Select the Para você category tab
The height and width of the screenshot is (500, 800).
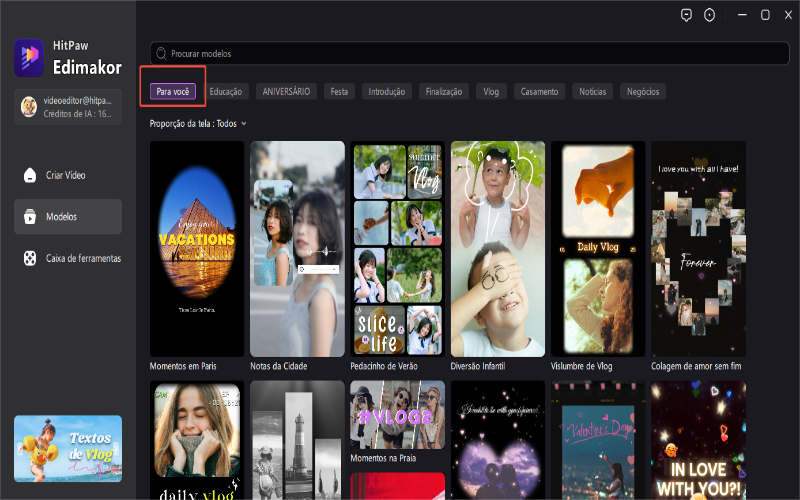point(173,91)
